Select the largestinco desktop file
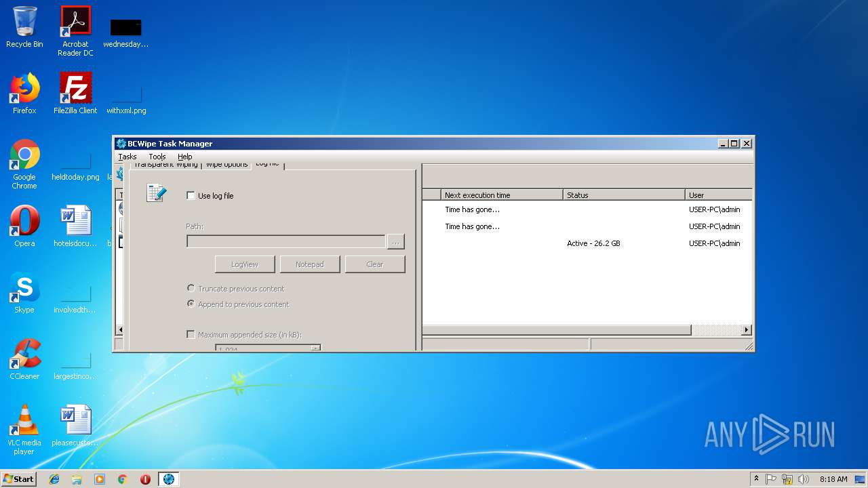 pos(75,363)
